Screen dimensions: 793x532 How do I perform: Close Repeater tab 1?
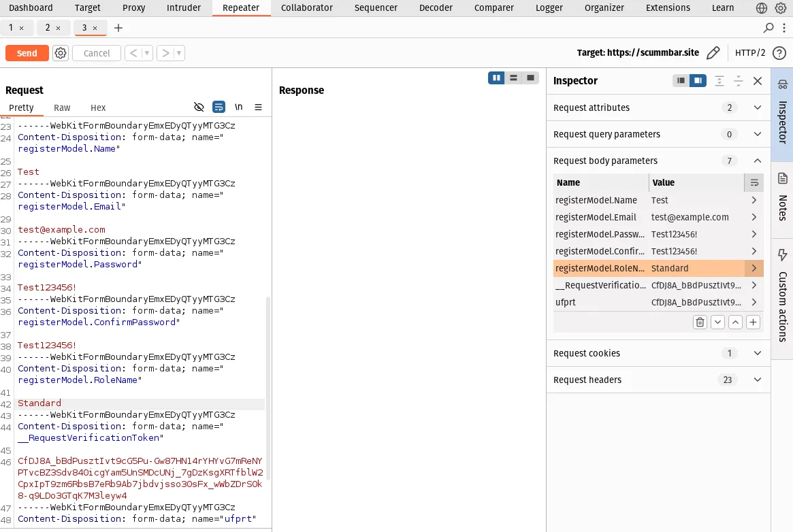coord(21,29)
